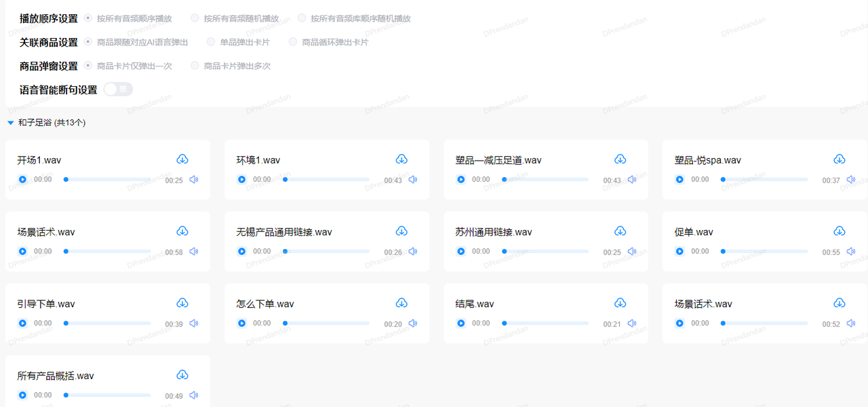Select 按所有音频随机播放 radio option
Screen dimensions: 868x407
(x=195, y=18)
